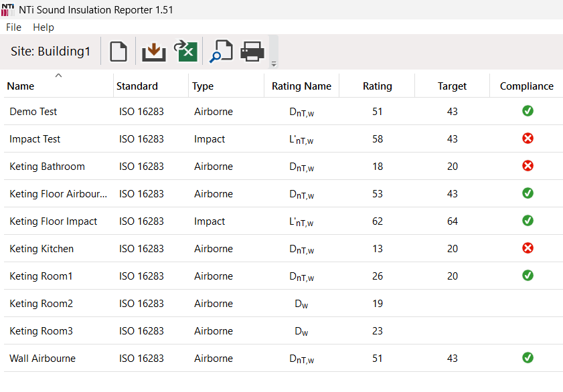Click the Site: Building1 label

[50, 52]
